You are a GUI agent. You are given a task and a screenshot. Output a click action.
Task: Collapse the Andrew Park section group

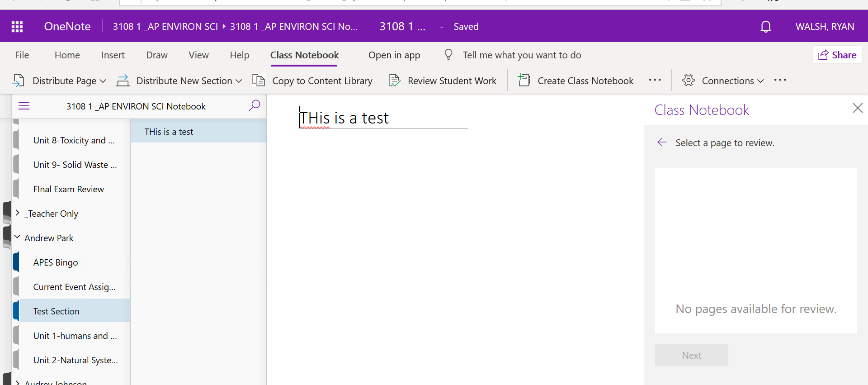[x=18, y=237]
